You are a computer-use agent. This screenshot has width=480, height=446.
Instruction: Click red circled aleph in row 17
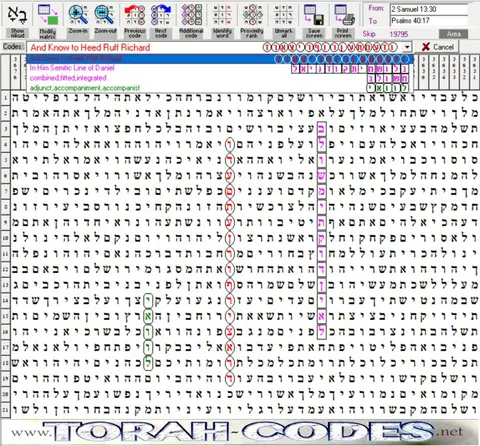229,347
